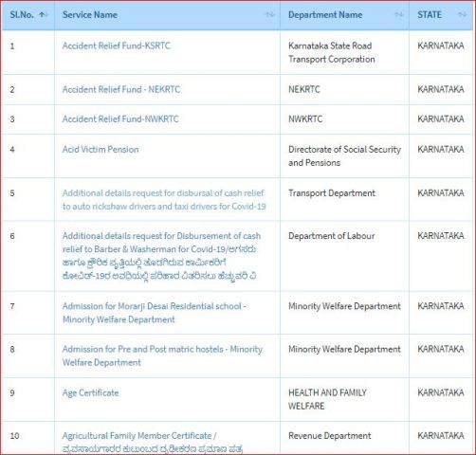This screenshot has width=476, height=455.
Task: Select the NWKRTC department cell
Action: point(344,119)
